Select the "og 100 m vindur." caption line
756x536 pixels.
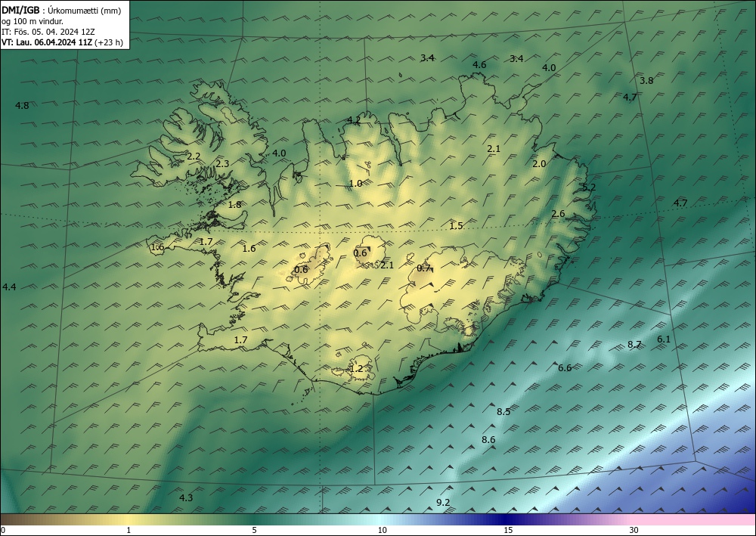32,21
